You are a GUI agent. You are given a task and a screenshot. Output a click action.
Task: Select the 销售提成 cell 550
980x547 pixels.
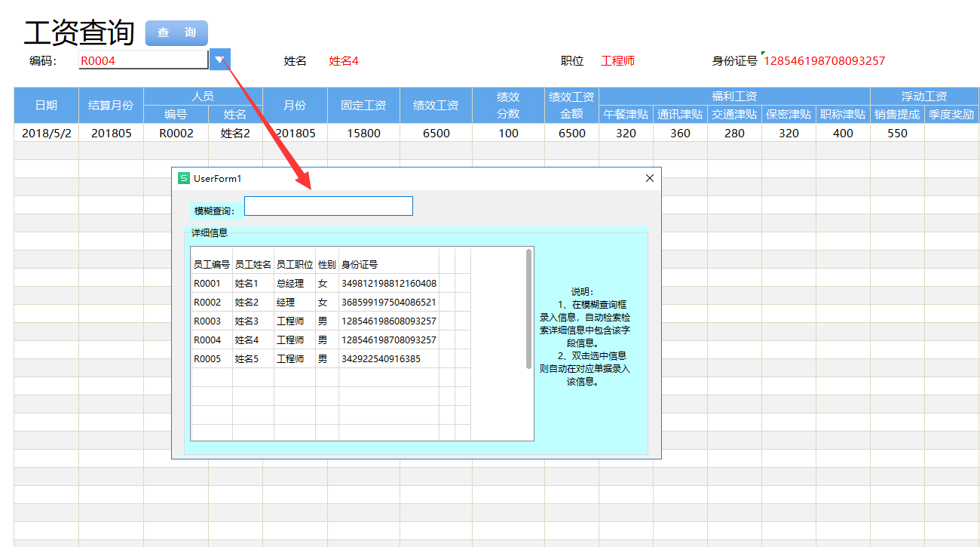(898, 133)
